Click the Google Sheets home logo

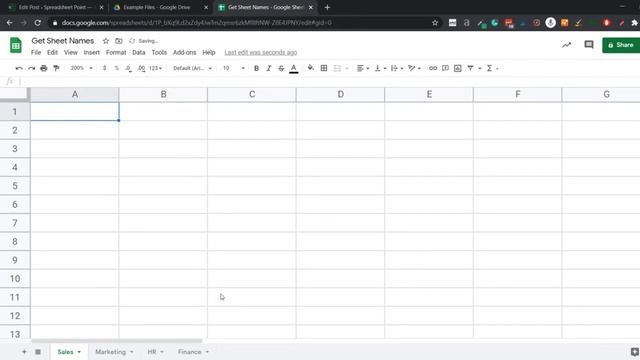(16, 45)
